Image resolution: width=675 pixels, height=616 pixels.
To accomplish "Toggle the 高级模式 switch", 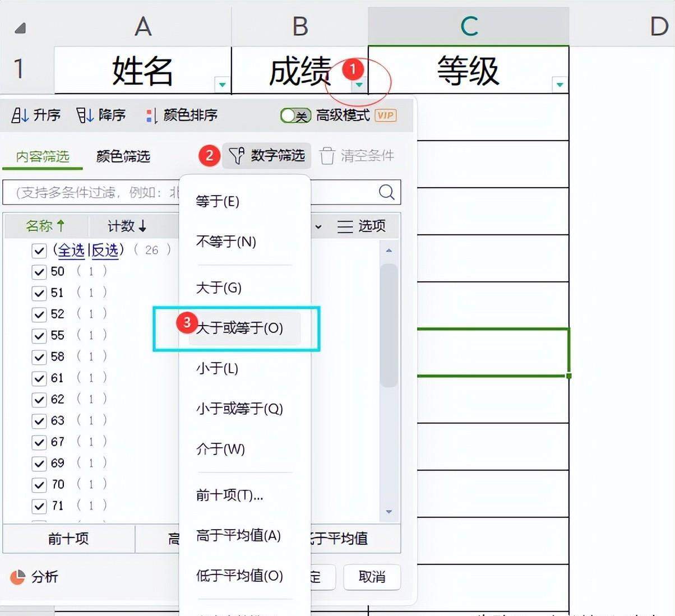I will tap(295, 115).
